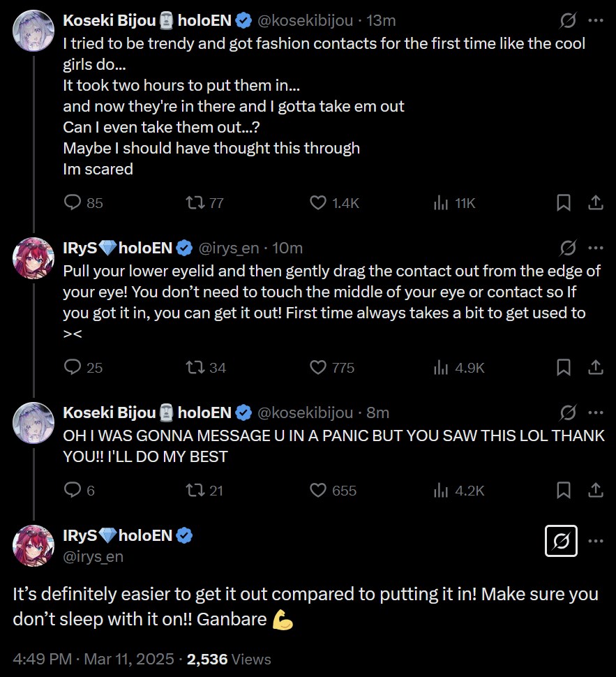Share Bijou's THANK YOU reply
The width and height of the screenshot is (616, 677).
pyautogui.click(x=596, y=491)
